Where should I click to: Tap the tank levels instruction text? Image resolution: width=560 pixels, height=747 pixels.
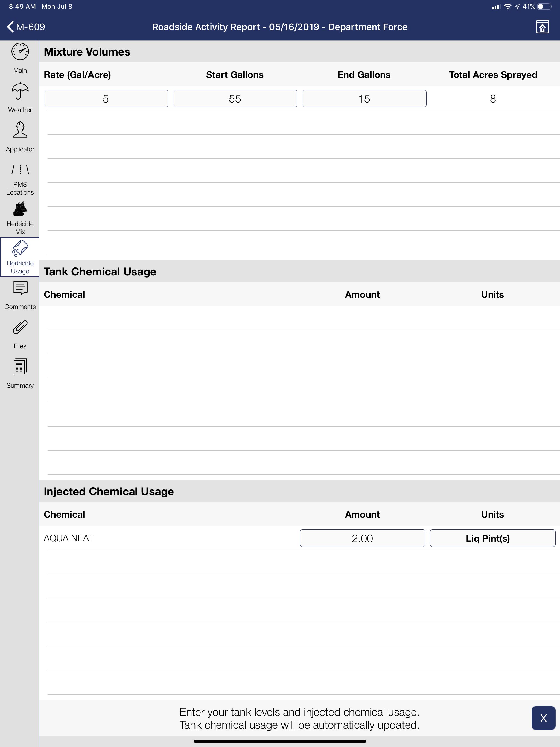point(299,718)
